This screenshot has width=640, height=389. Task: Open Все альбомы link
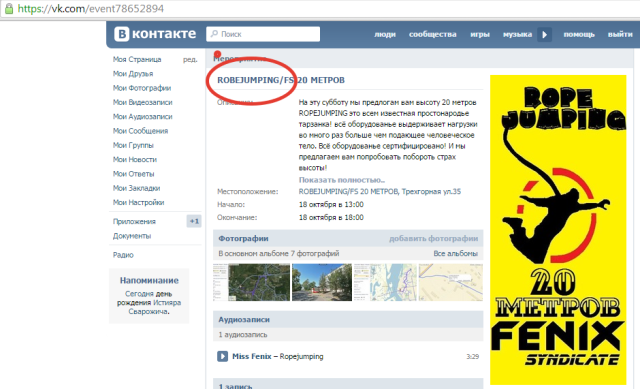tap(455, 253)
